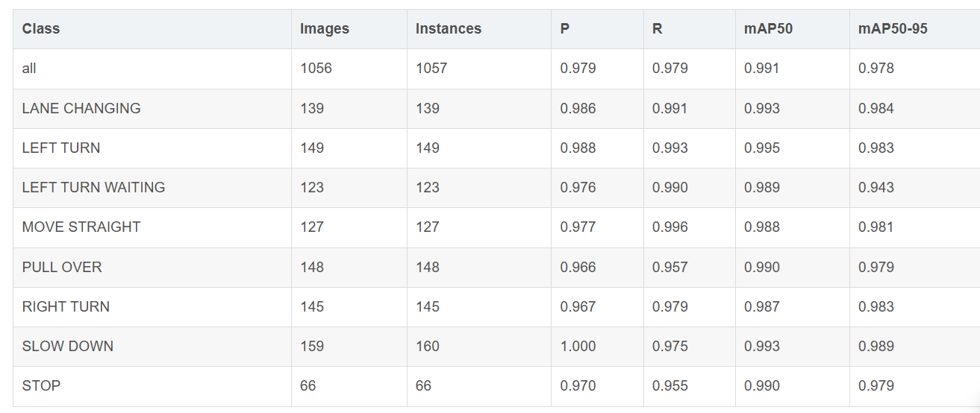Click the 160 instances value
Image resolution: width=980 pixels, height=413 pixels.
(x=428, y=346)
